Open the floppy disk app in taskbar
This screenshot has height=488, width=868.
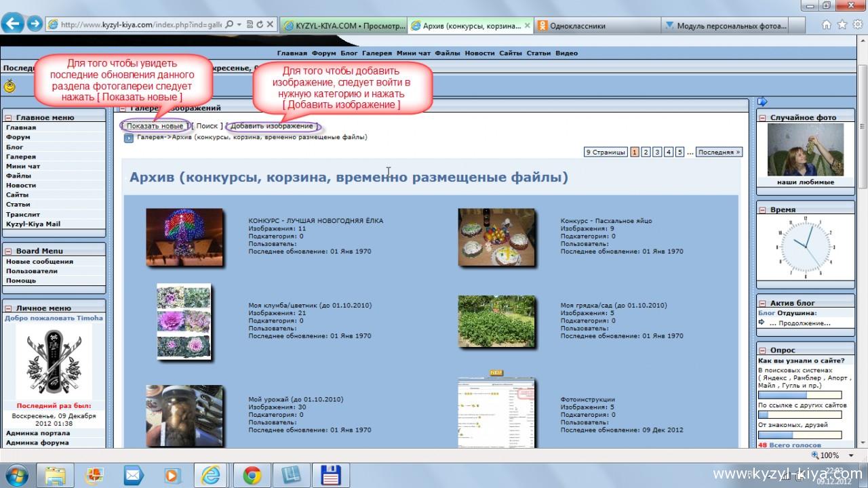330,475
